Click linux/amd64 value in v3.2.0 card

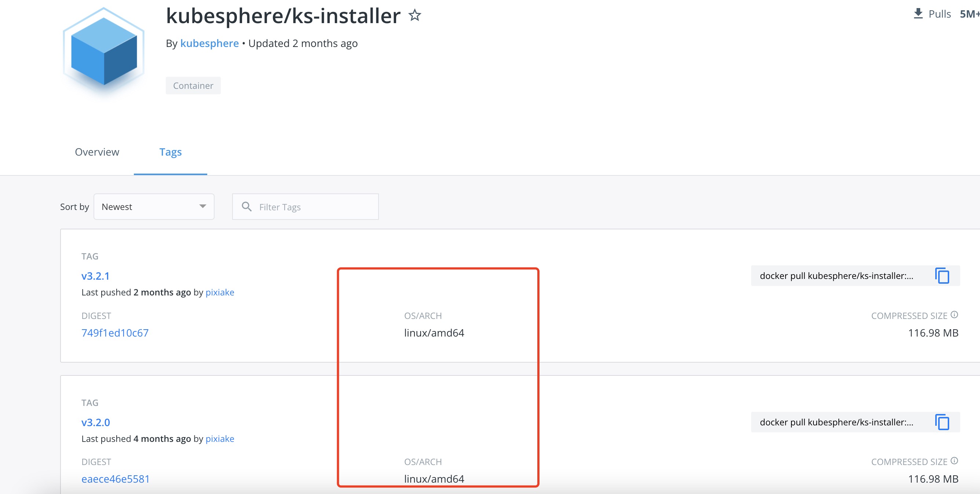pyautogui.click(x=434, y=479)
